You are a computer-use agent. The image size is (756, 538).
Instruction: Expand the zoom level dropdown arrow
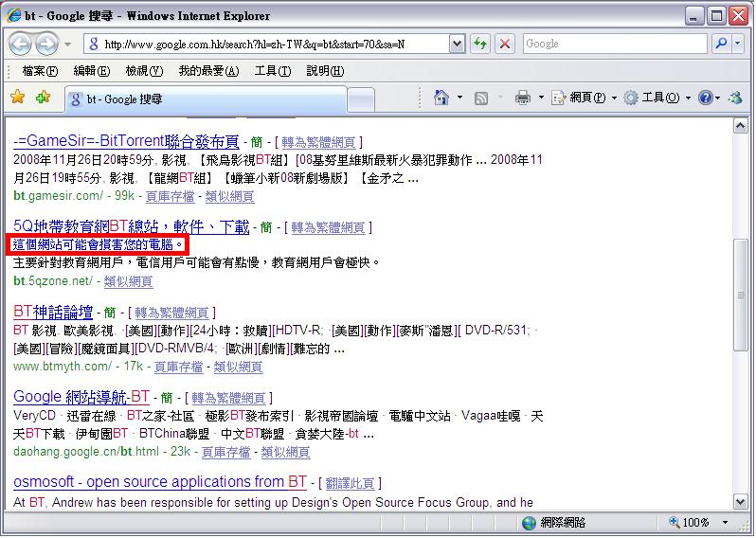click(x=725, y=523)
